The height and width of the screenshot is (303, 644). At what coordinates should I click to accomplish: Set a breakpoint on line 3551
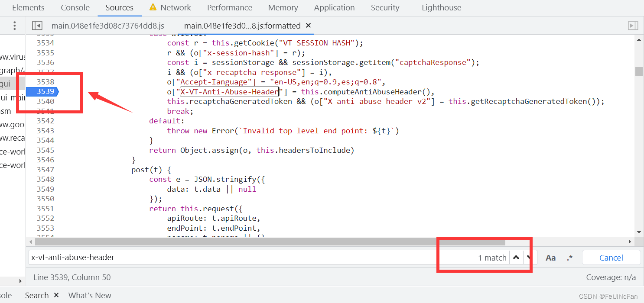45,209
